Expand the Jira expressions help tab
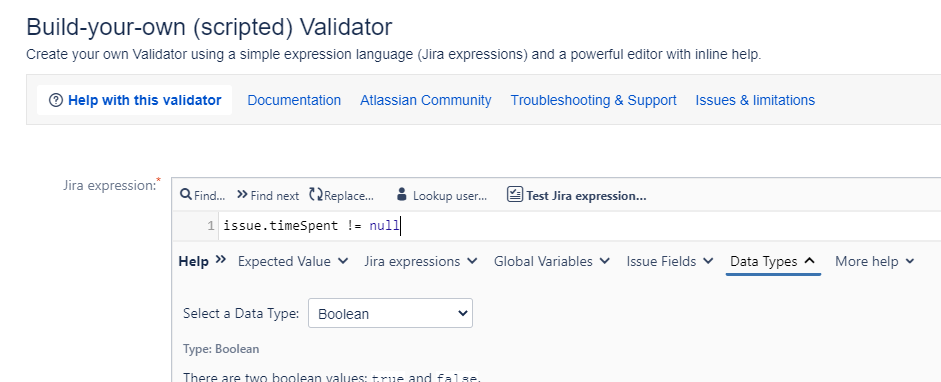The image size is (941, 382). [421, 261]
